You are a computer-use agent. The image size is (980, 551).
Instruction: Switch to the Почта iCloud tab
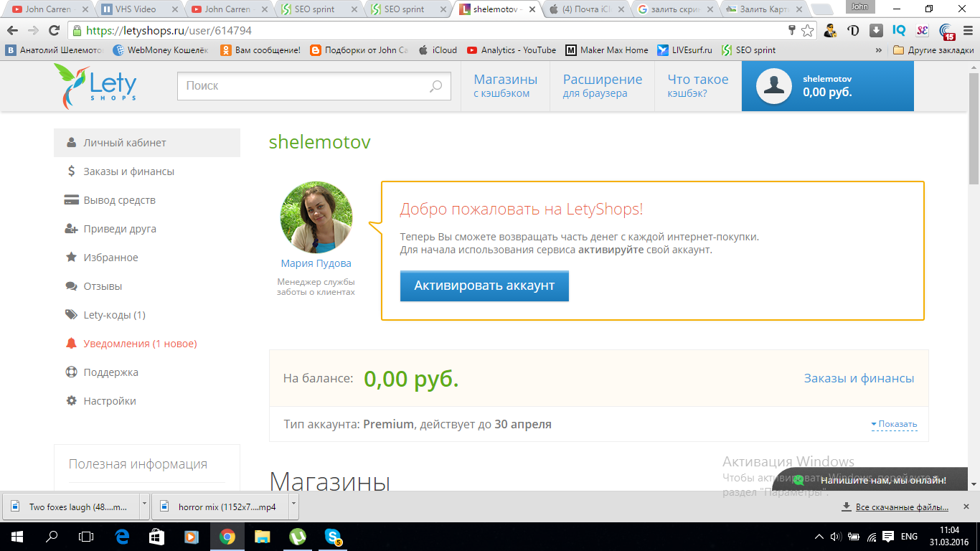pyautogui.click(x=585, y=9)
